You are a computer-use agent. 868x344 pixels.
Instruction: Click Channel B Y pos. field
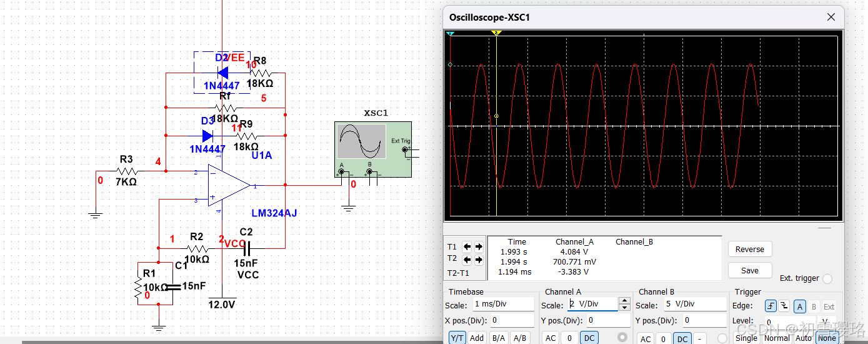704,320
